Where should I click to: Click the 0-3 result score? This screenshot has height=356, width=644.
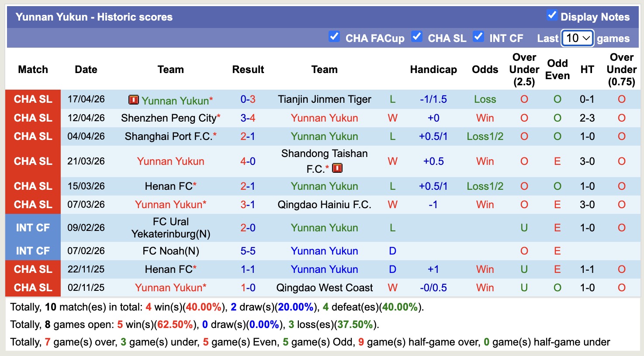pos(248,99)
